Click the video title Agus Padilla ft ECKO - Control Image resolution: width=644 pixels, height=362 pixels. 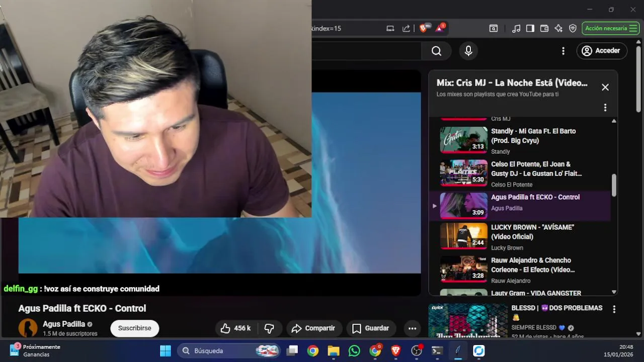pyautogui.click(x=82, y=308)
